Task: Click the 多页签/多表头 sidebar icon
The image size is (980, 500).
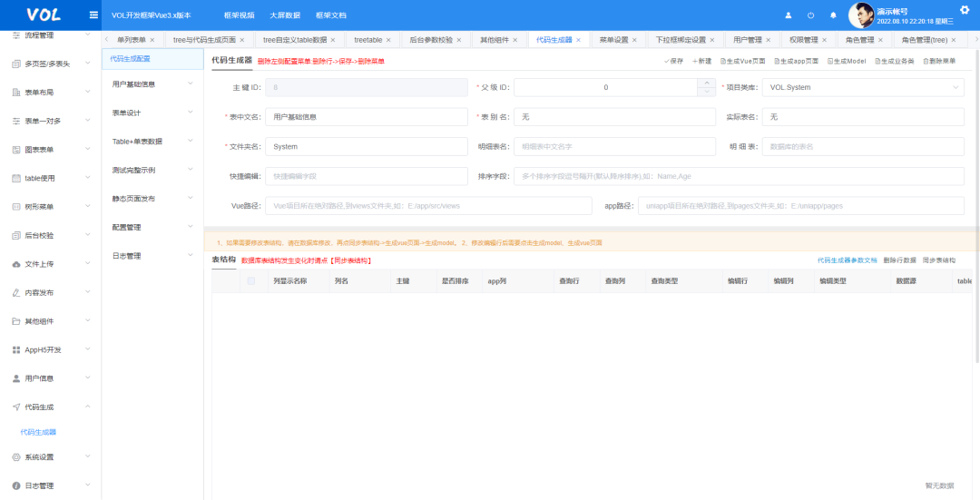Action: (x=17, y=64)
